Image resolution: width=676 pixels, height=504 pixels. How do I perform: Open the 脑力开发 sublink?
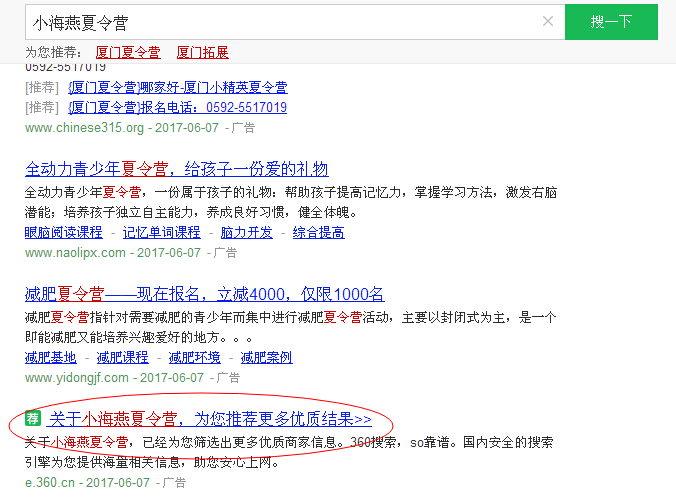(247, 232)
